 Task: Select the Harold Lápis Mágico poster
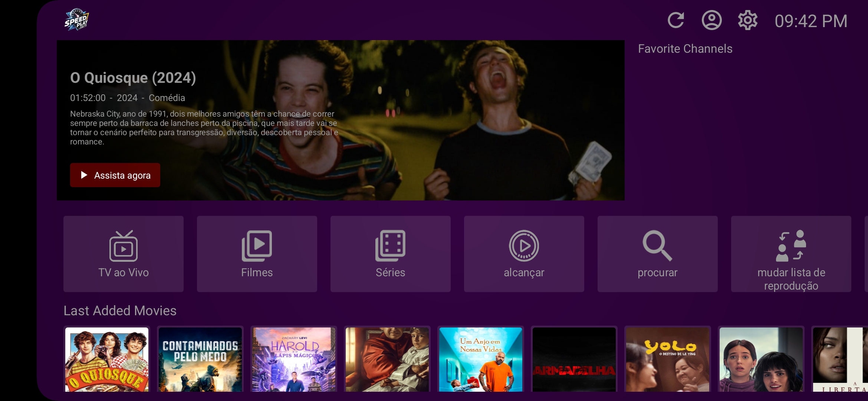(294, 359)
